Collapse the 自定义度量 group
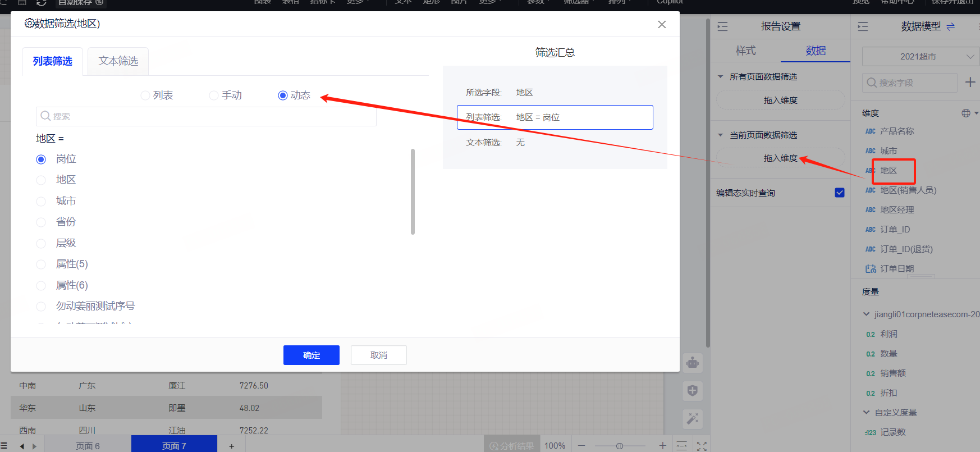The width and height of the screenshot is (980, 452). click(866, 413)
